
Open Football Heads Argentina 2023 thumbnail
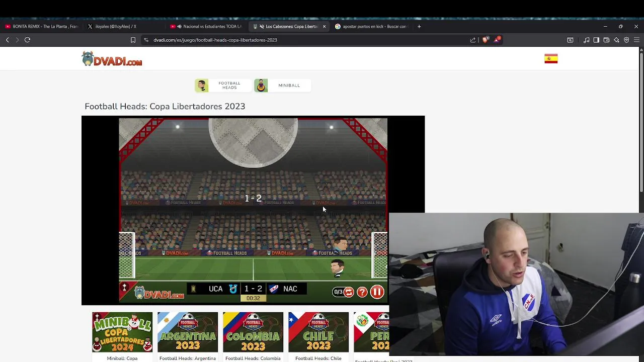(188, 332)
